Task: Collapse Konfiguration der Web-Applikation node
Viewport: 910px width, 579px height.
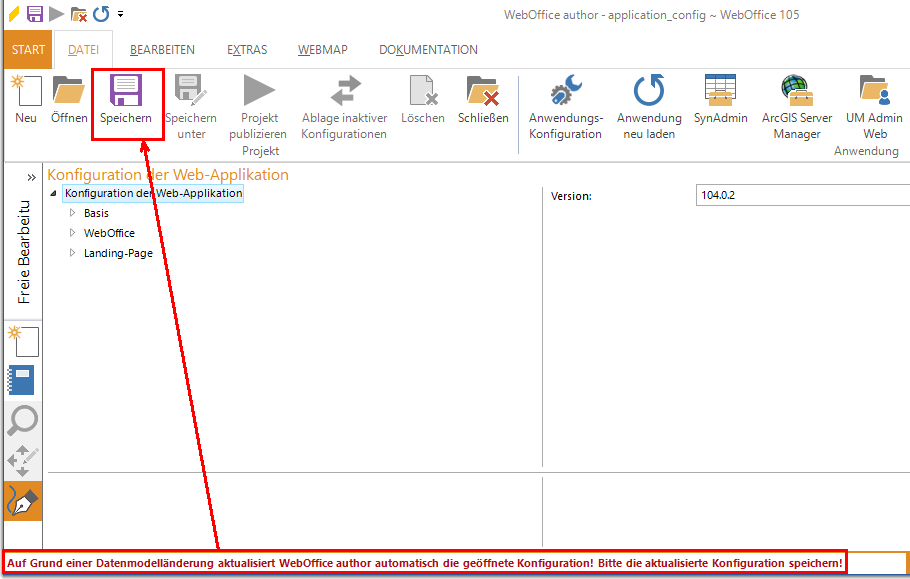Action: pos(53,193)
